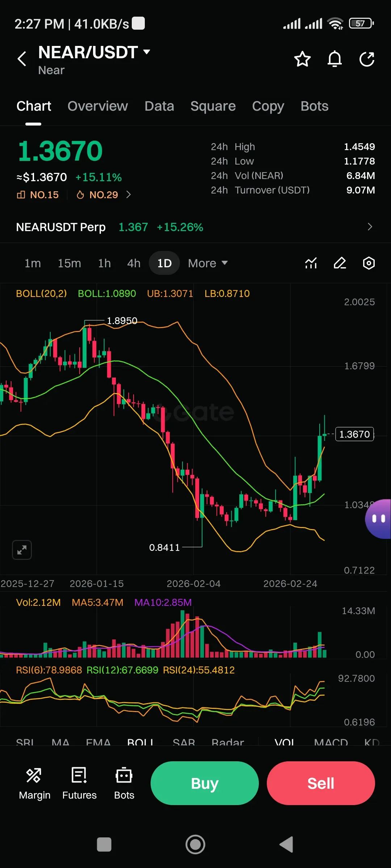
Task: Tap the +15.11% change value
Action: click(98, 177)
